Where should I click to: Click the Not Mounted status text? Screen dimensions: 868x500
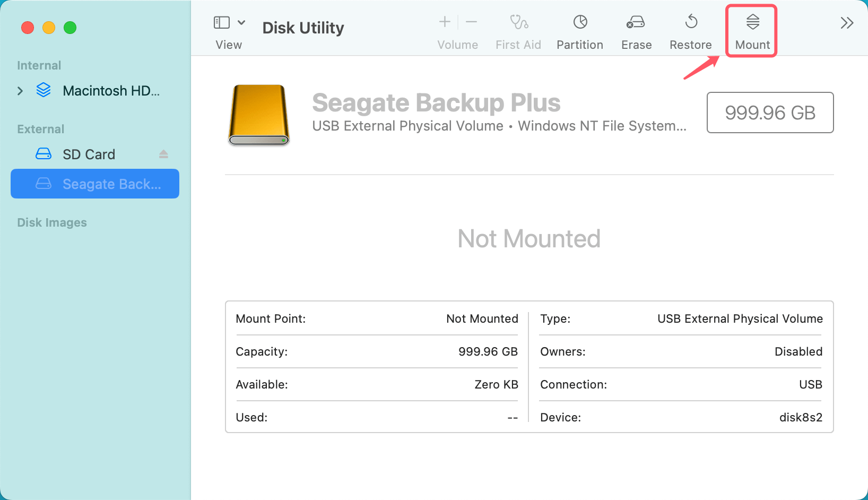[x=529, y=239]
